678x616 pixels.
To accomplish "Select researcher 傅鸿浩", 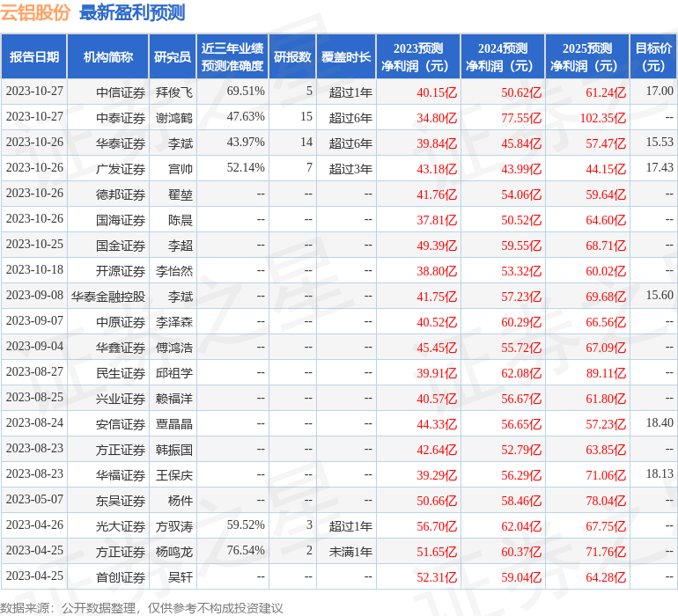I will pyautogui.click(x=174, y=347).
